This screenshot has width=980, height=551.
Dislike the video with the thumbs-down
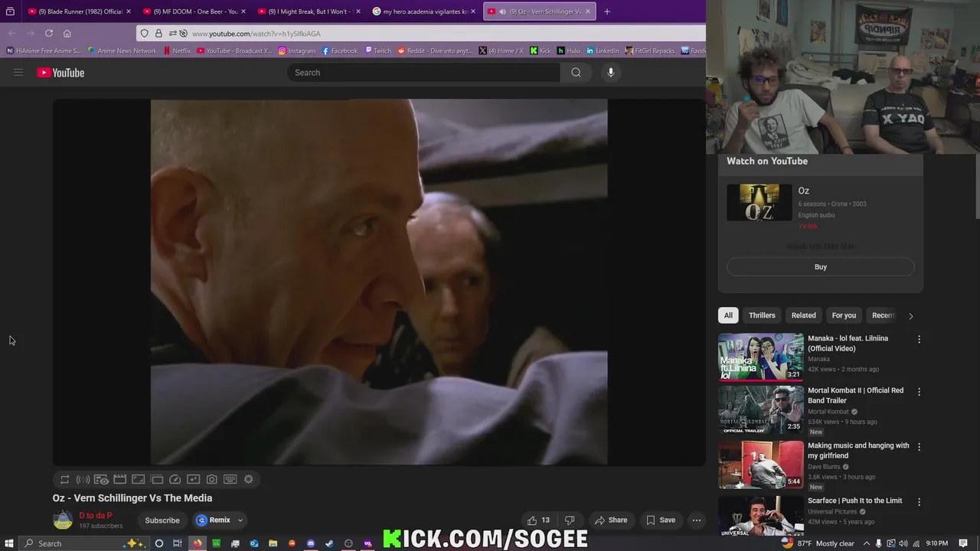(570, 520)
